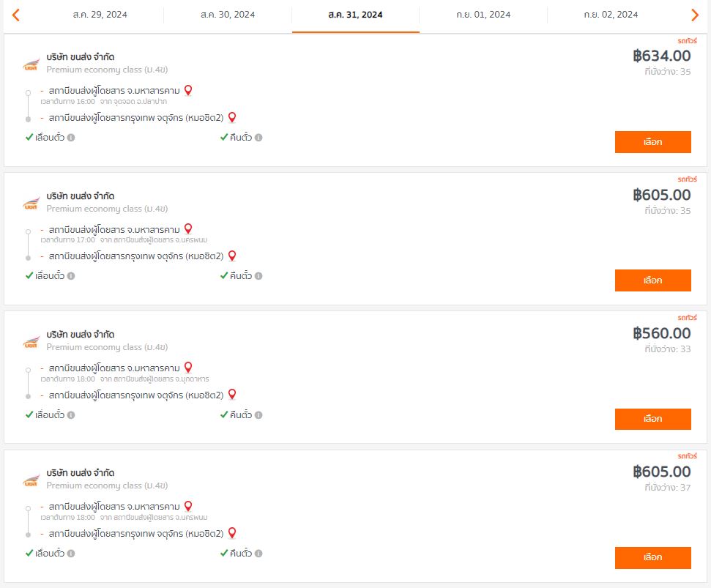Go to previous dates with left arrow
The height and width of the screenshot is (588, 711).
[x=16, y=15]
